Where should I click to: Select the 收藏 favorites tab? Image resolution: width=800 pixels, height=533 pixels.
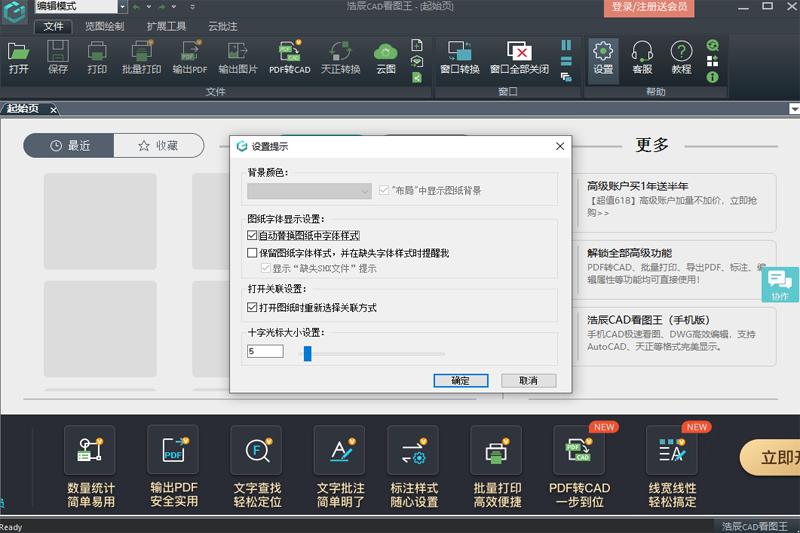159,146
